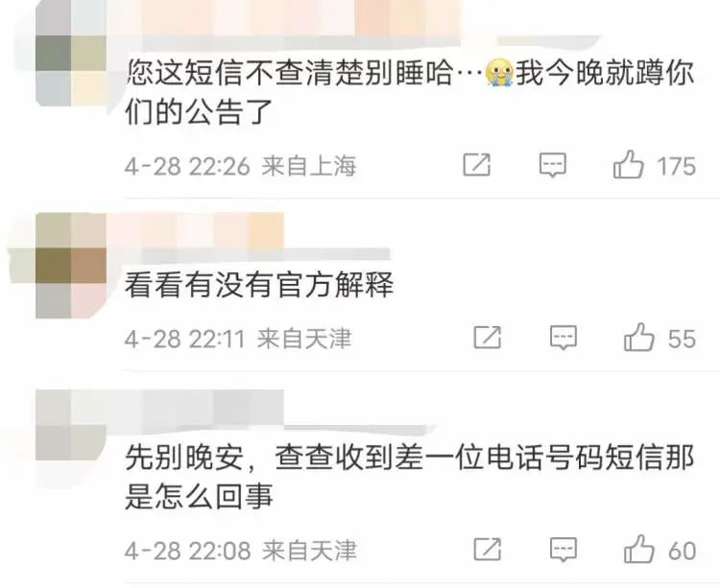Screen dimensions: 720x588
Task: Open replies on the 175-like comment
Action: (x=552, y=165)
